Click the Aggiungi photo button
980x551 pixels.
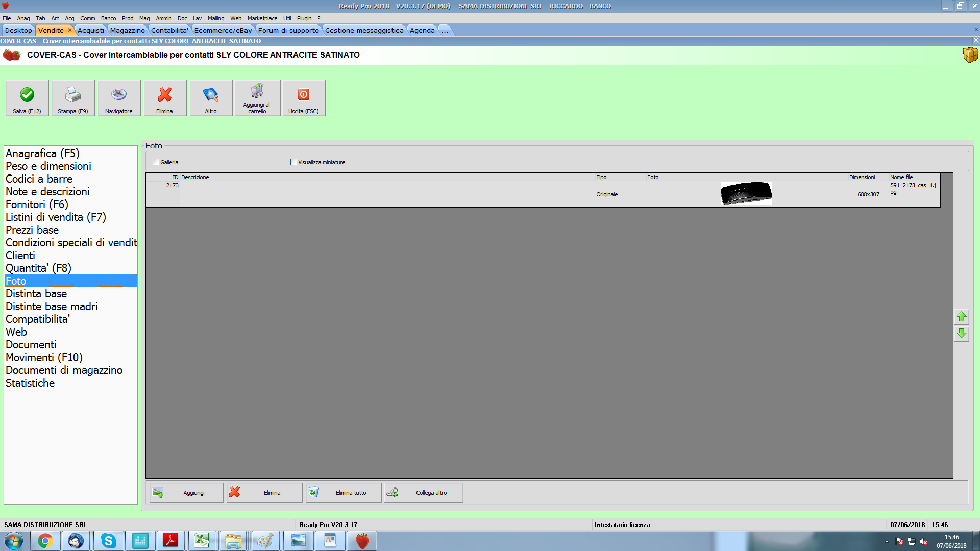coord(186,493)
